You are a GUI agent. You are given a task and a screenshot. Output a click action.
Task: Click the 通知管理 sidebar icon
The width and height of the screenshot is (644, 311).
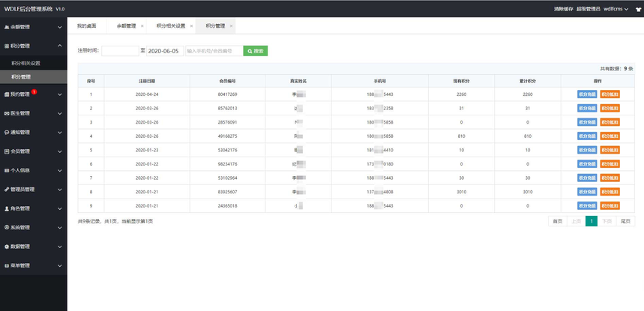7,132
